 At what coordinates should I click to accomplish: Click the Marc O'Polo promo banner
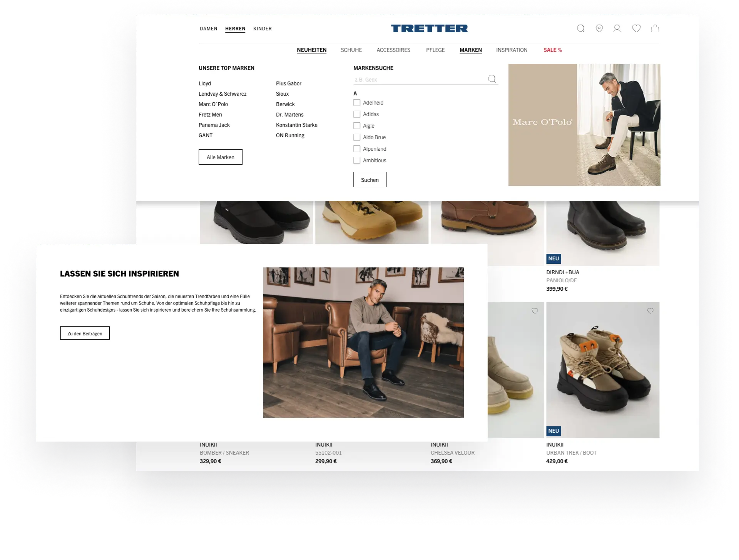(584, 125)
